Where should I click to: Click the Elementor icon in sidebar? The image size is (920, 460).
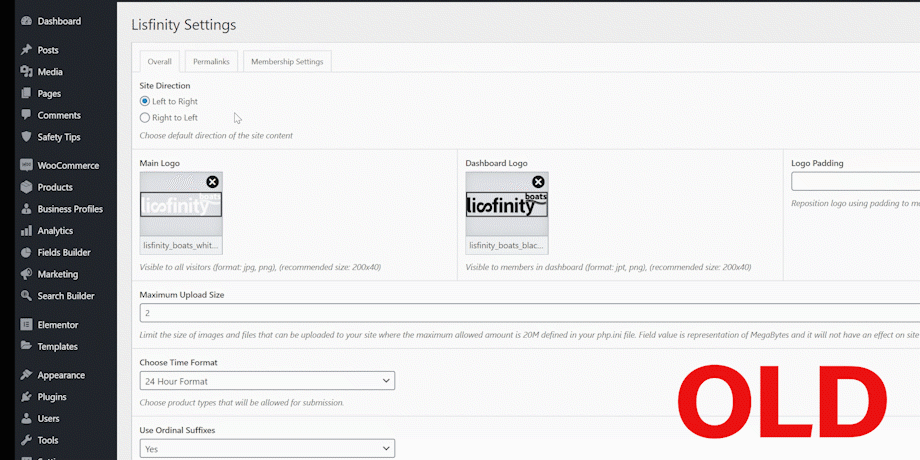point(26,325)
